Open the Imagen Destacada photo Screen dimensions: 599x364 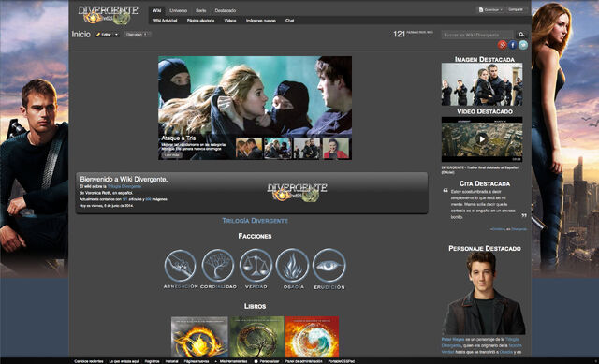[482, 84]
